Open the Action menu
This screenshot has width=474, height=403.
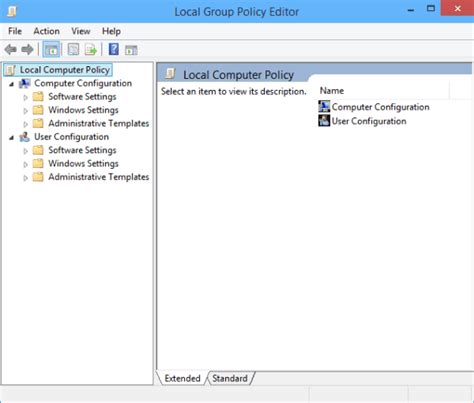tap(46, 31)
